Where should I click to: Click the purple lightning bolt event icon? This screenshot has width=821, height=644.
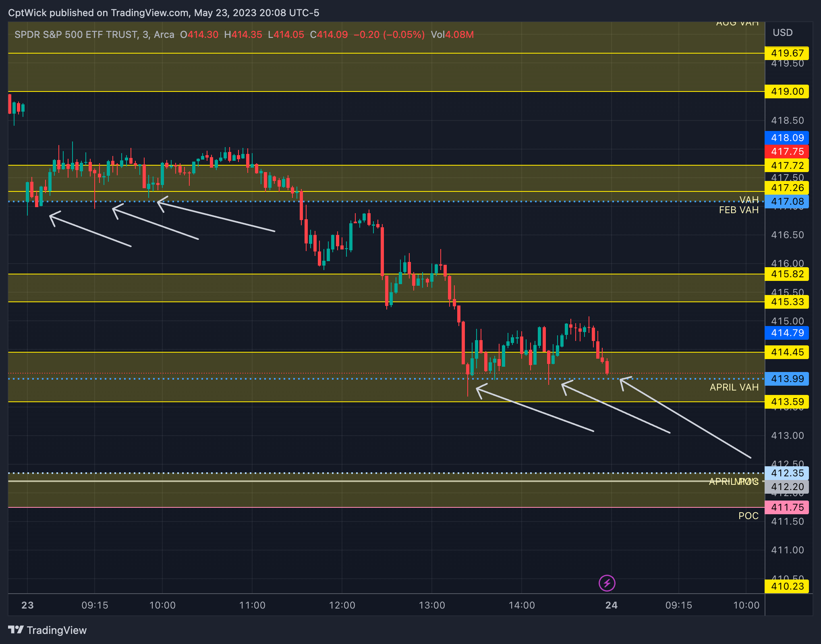tap(607, 583)
